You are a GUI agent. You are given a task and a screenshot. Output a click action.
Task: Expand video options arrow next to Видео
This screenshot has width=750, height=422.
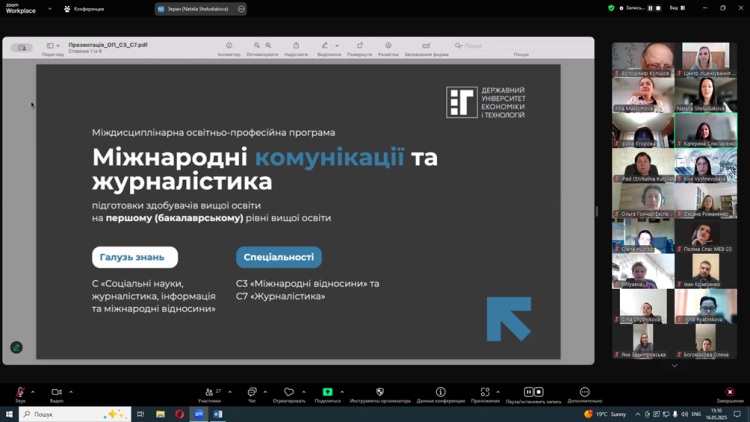point(71,392)
